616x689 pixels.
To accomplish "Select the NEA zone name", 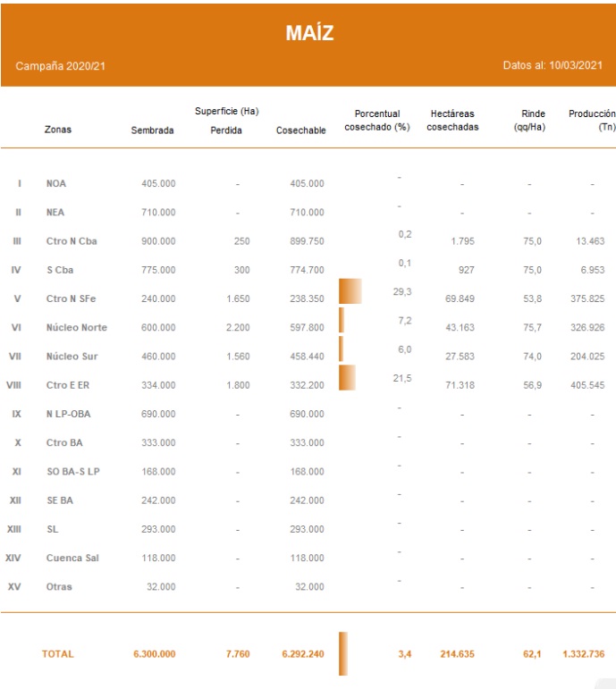I will click(55, 212).
